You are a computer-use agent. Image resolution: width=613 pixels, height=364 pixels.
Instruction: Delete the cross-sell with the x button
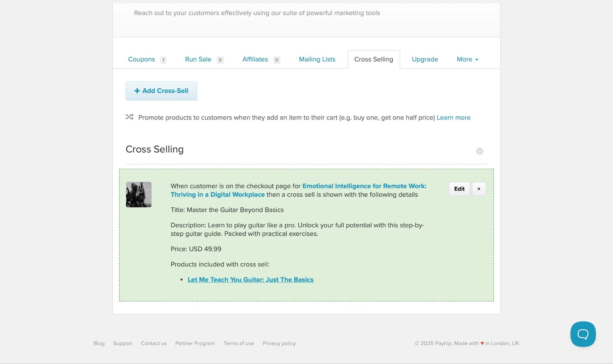click(x=479, y=189)
